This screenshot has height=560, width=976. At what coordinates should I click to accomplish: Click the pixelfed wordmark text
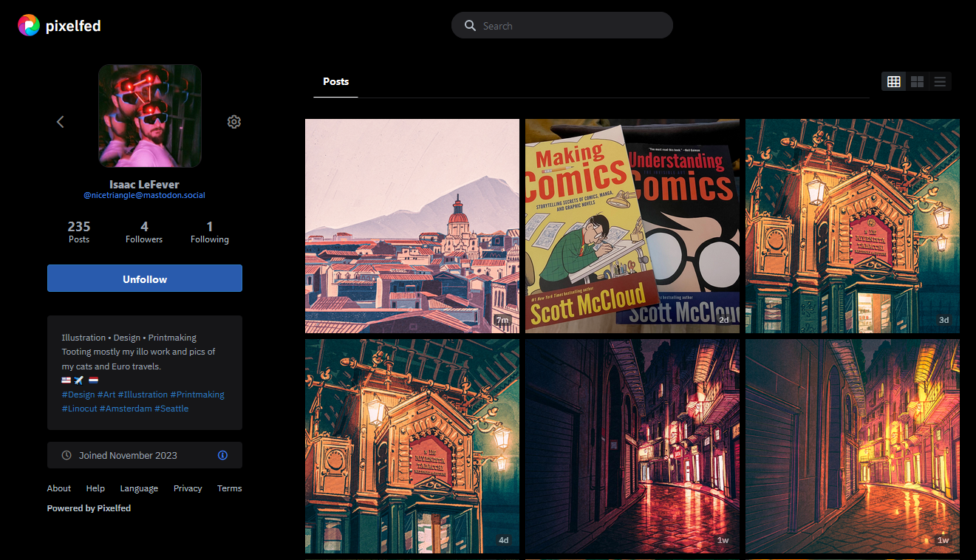click(73, 26)
